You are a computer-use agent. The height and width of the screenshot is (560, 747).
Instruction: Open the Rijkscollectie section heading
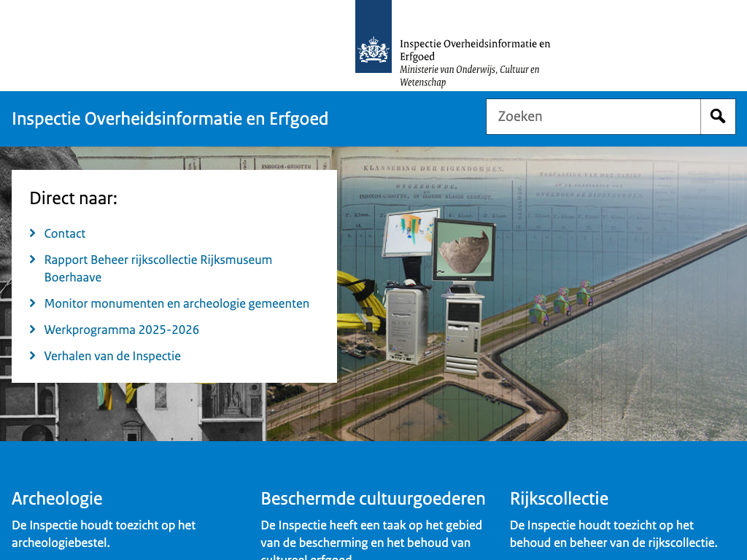(x=559, y=499)
